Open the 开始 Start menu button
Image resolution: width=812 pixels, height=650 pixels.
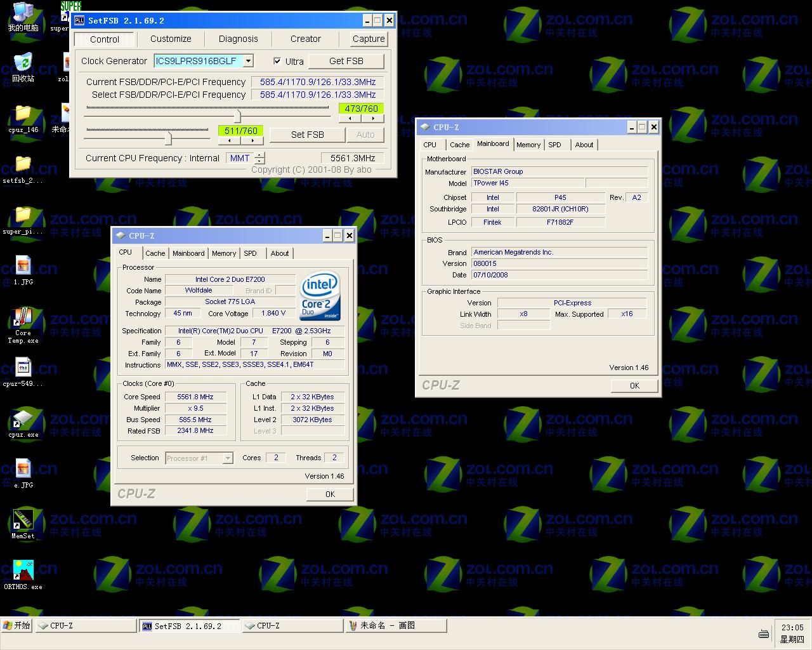17,626
